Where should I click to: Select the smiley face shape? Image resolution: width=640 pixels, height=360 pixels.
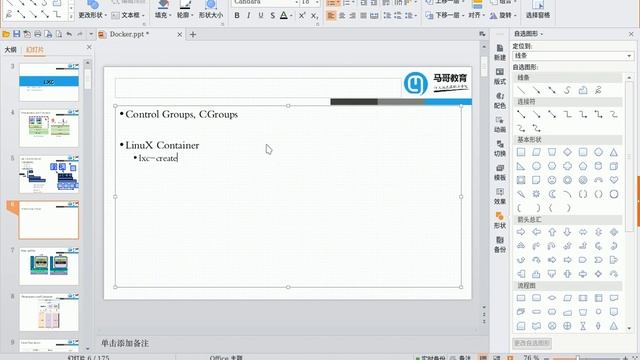coord(552,180)
